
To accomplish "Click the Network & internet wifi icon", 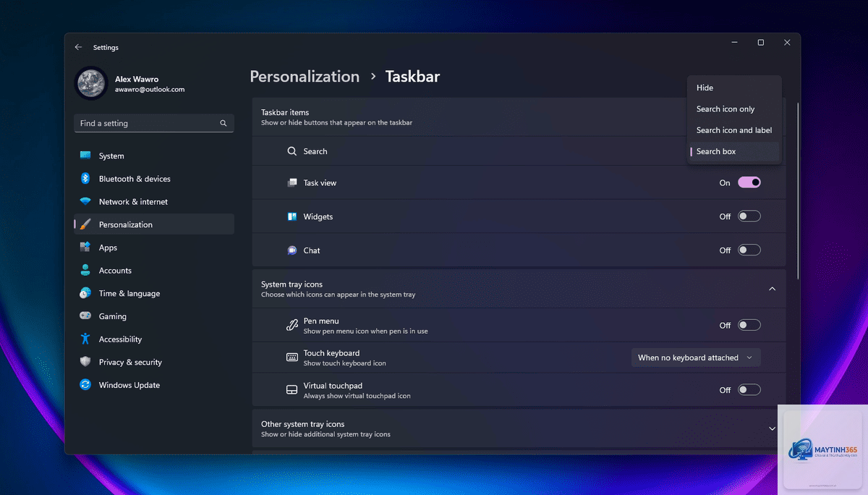I will pos(85,202).
